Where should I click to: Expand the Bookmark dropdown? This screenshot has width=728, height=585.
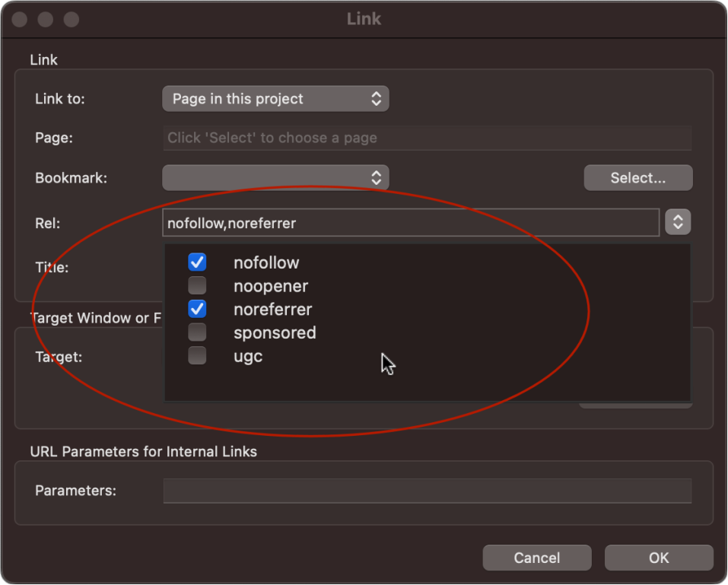(x=275, y=178)
